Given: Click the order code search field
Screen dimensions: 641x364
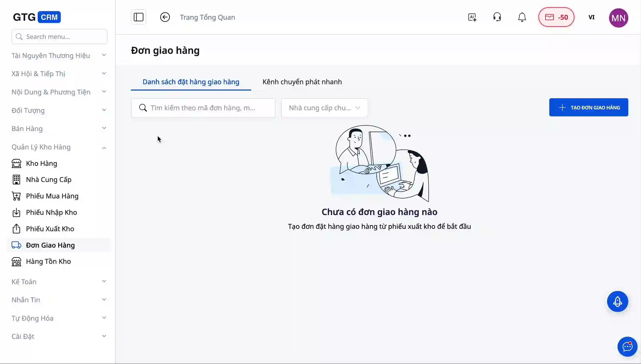Looking at the screenshot, I should pos(203,108).
